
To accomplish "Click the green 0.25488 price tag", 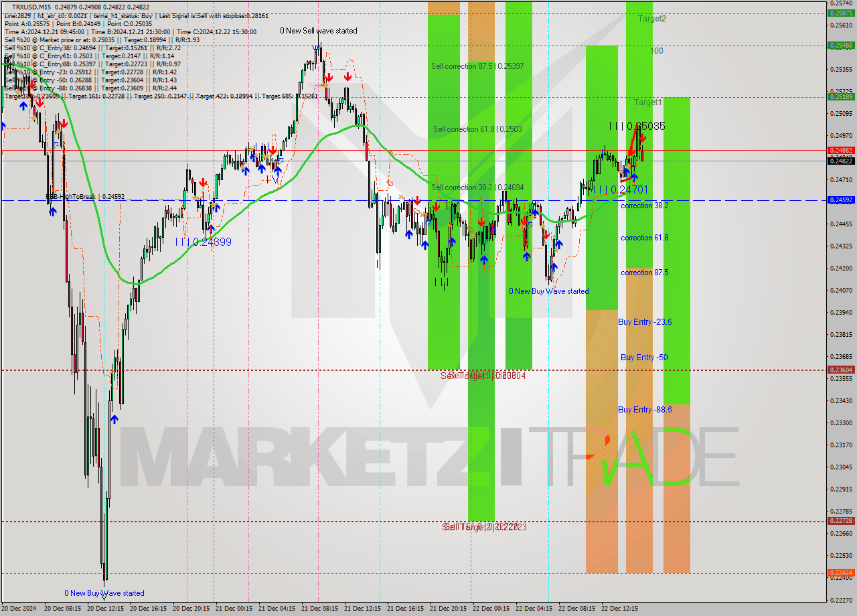I will tap(841, 46).
